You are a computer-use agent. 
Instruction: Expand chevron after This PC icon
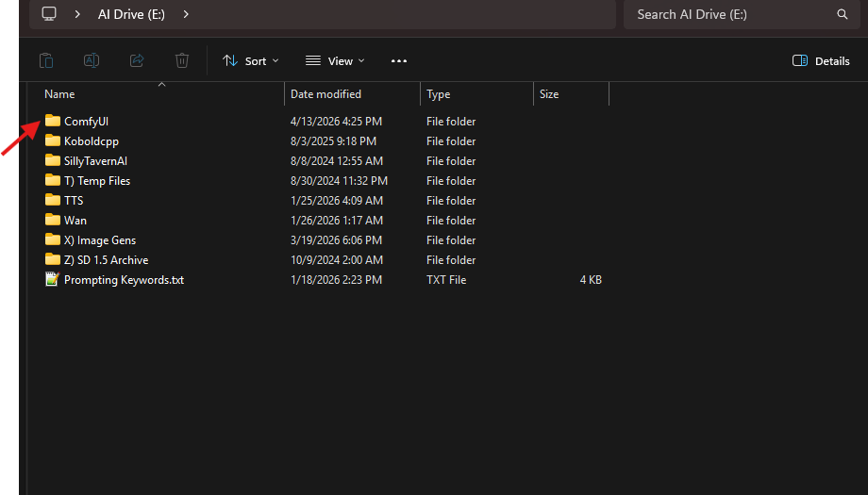pyautogui.click(x=77, y=14)
